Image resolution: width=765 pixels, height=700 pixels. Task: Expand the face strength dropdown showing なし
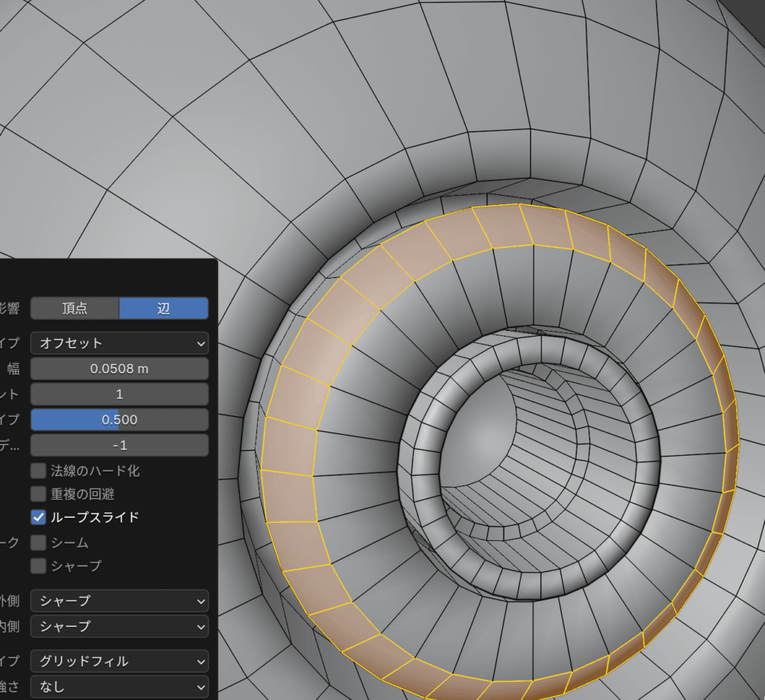(x=120, y=686)
